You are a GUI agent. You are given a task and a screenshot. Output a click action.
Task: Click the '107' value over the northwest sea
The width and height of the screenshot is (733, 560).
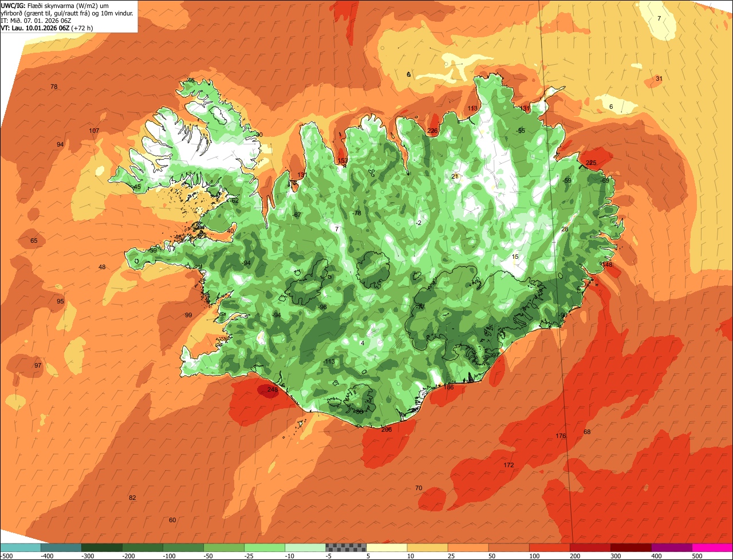(94, 131)
